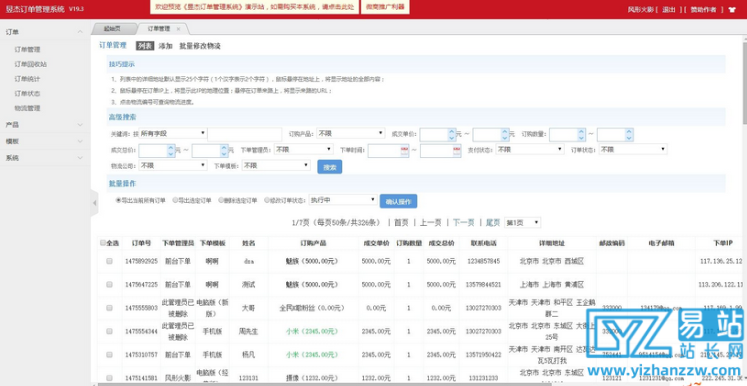Image resolution: width=747 pixels, height=386 pixels.
Task: Open 物流管理 in the sidebar
Action: pyautogui.click(x=28, y=109)
